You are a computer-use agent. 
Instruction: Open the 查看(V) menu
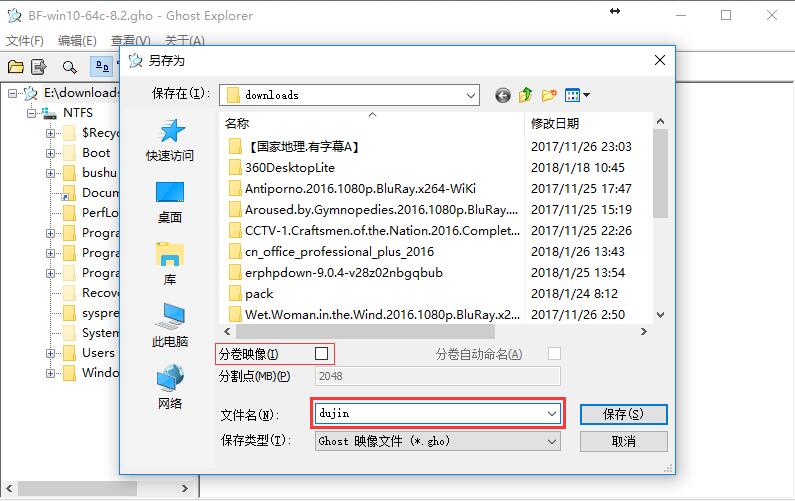coord(131,41)
